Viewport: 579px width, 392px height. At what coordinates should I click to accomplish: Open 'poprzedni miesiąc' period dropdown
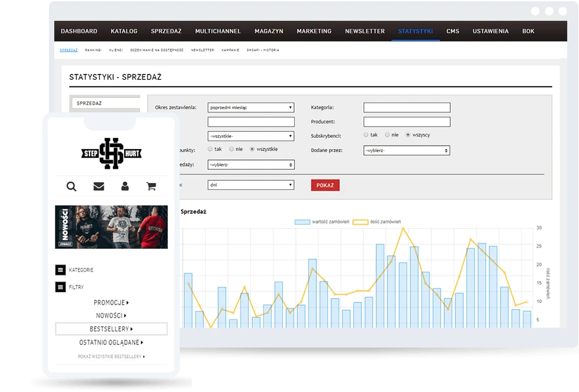[x=251, y=107]
